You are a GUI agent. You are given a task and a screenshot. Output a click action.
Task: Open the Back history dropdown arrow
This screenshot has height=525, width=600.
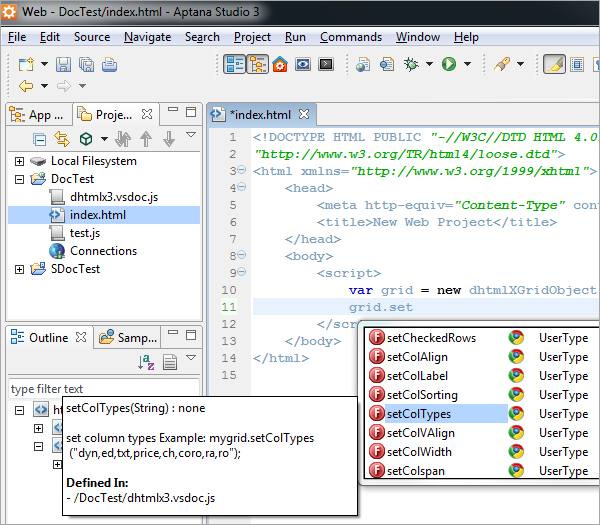[x=44, y=86]
